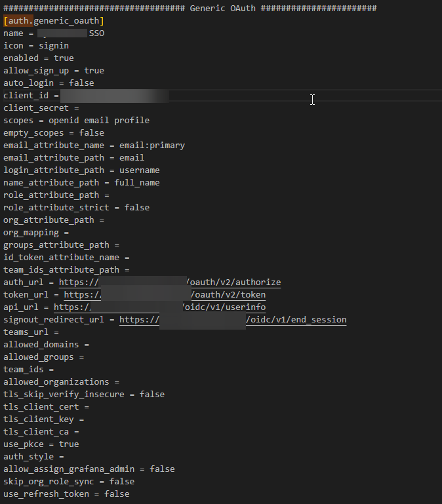
Task: Click the 'signin' icon value
Action: [x=53, y=46]
